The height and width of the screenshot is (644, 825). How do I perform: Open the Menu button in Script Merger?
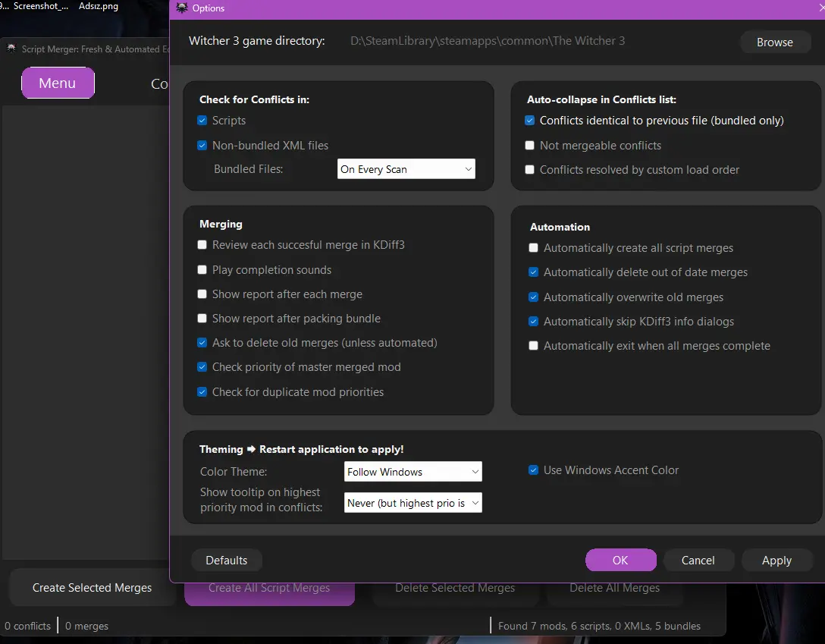(x=58, y=83)
